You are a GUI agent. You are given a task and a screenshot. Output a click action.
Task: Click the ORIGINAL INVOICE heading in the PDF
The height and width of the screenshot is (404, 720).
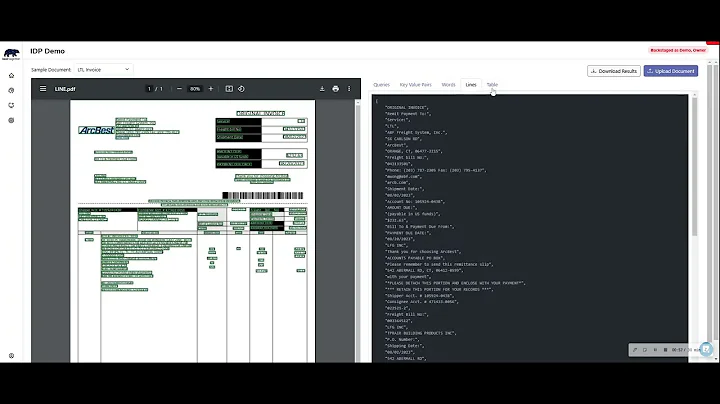(x=260, y=113)
